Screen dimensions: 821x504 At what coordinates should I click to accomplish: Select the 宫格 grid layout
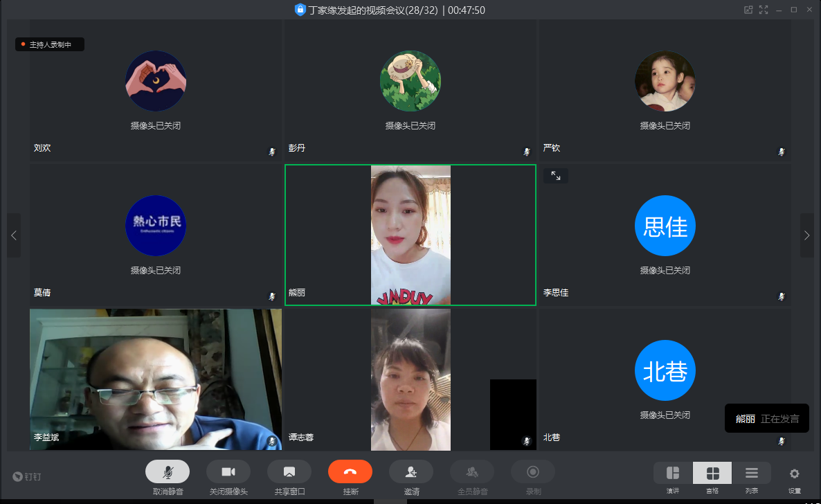(x=712, y=473)
